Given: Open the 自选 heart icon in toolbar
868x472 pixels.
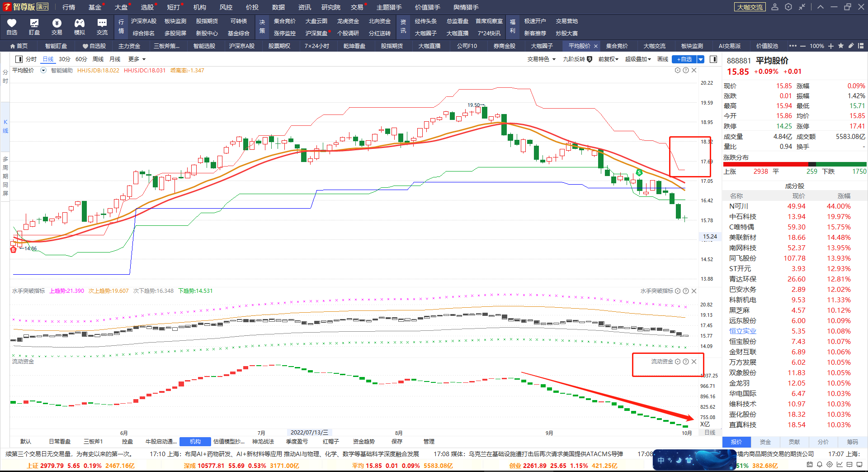Looking at the screenshot, I should click(12, 27).
